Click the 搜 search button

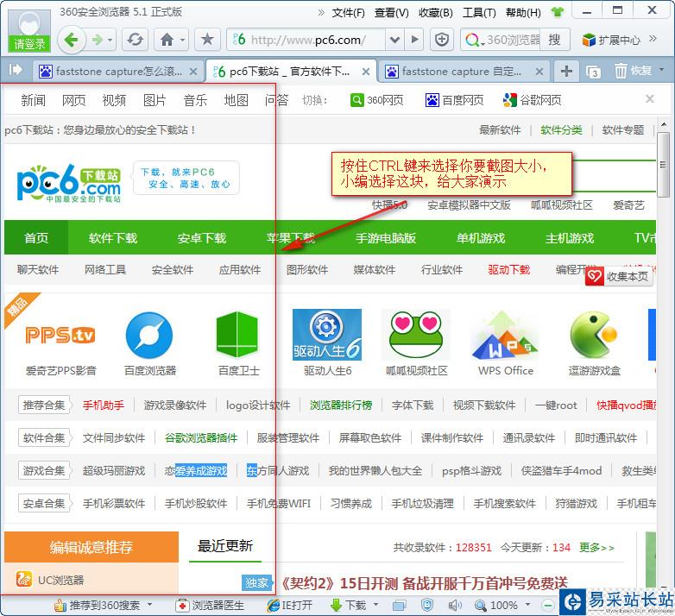554,40
